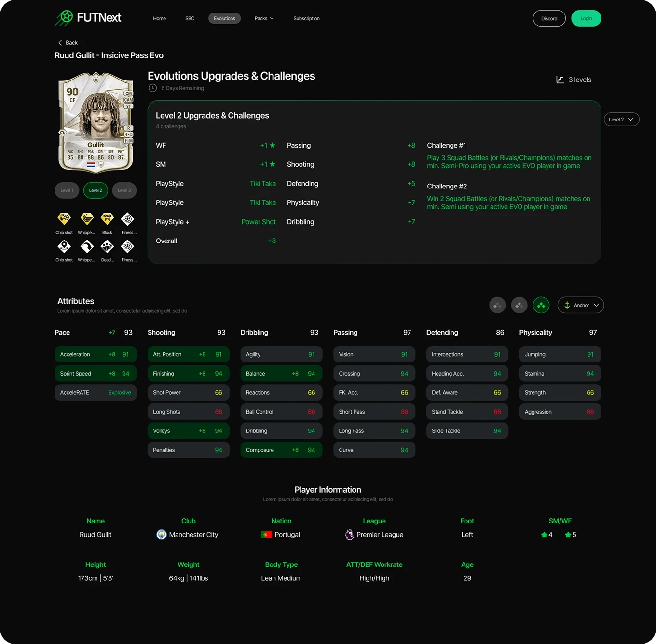Toggle the one-diamond gray chemistry button
This screenshot has width=656, height=644.
click(x=497, y=305)
